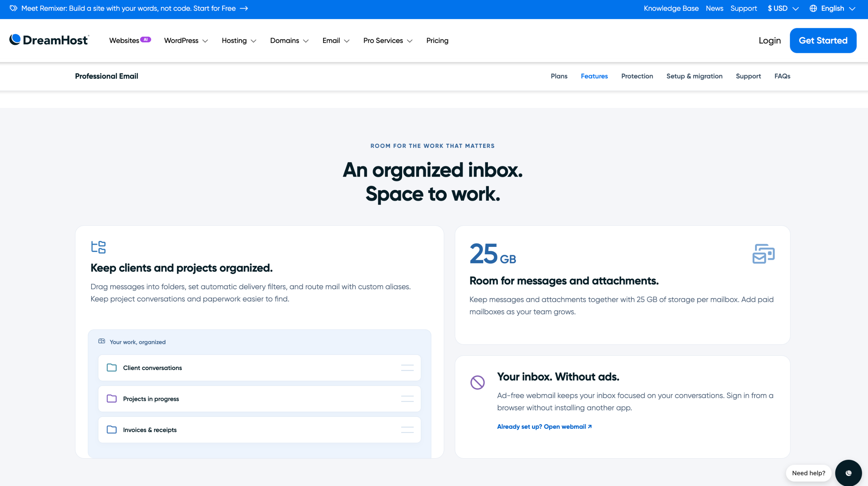Click Support in the top blue bar
The height and width of the screenshot is (486, 868).
pos(744,8)
